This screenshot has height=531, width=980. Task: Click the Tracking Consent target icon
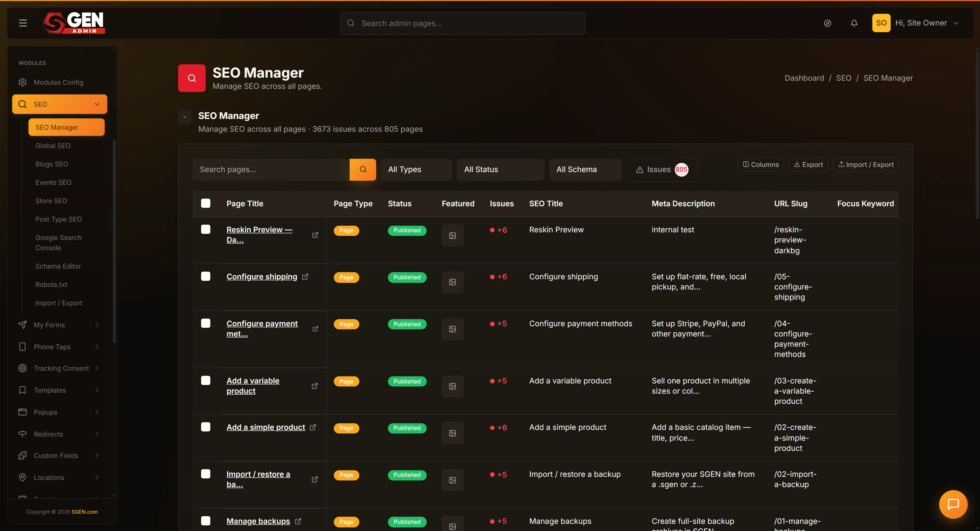[x=22, y=368]
